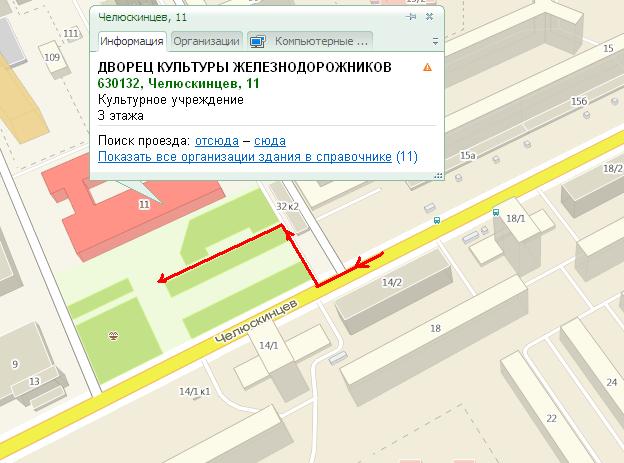Show all organizations of the building link
The image size is (624, 463).
[x=245, y=156]
